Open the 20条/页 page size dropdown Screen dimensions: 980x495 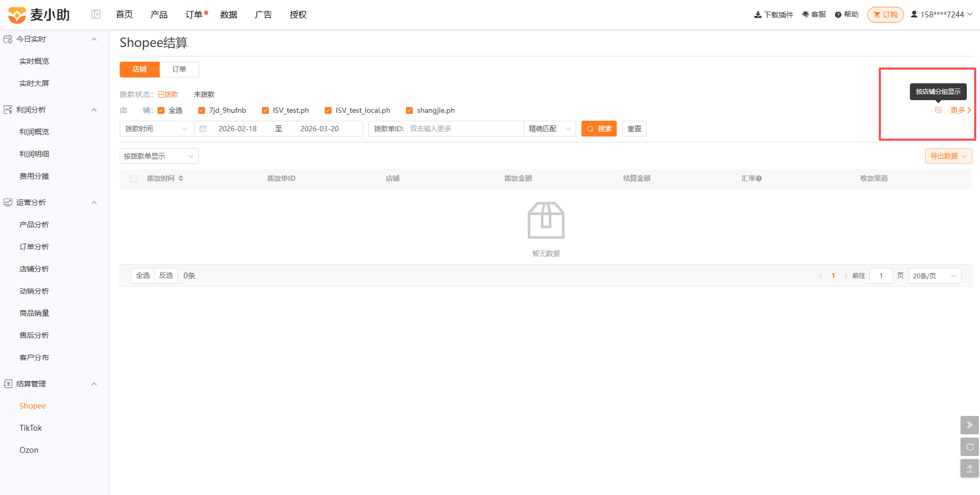click(x=935, y=276)
